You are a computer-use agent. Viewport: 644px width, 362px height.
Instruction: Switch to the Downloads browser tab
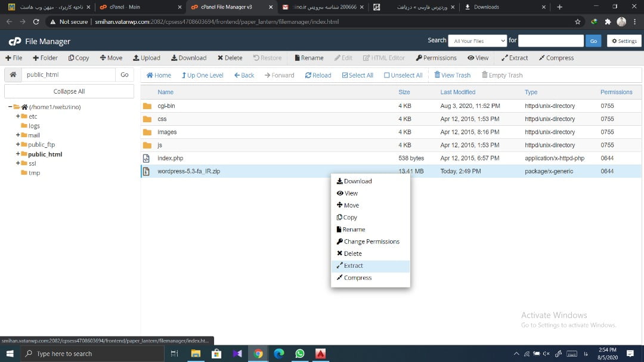pos(505,7)
